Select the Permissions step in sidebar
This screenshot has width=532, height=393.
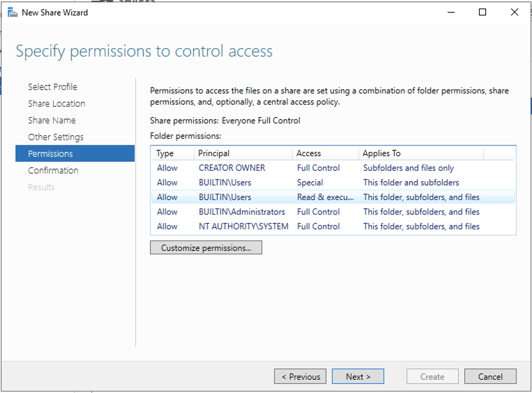pos(51,154)
